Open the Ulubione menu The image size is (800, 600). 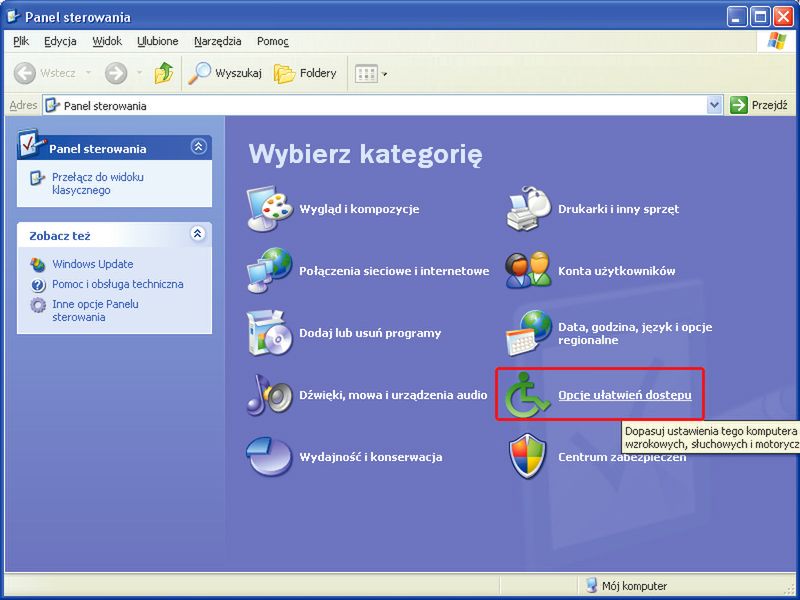[158, 41]
